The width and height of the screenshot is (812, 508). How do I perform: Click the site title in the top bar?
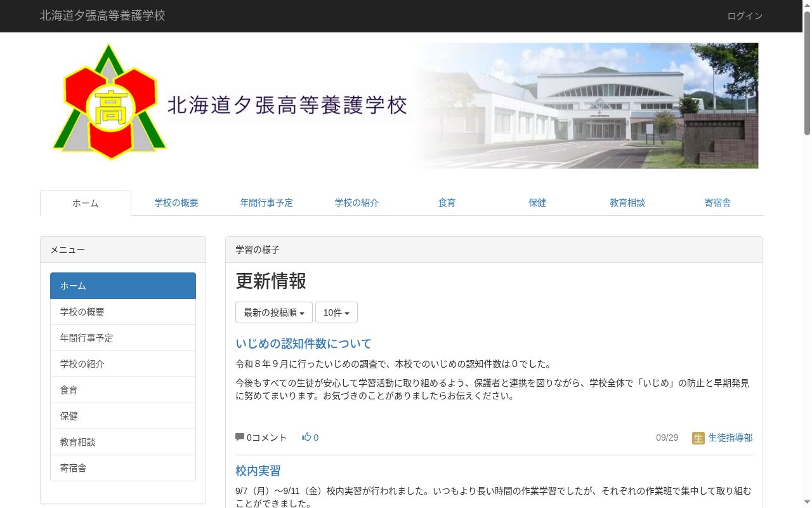103,16
